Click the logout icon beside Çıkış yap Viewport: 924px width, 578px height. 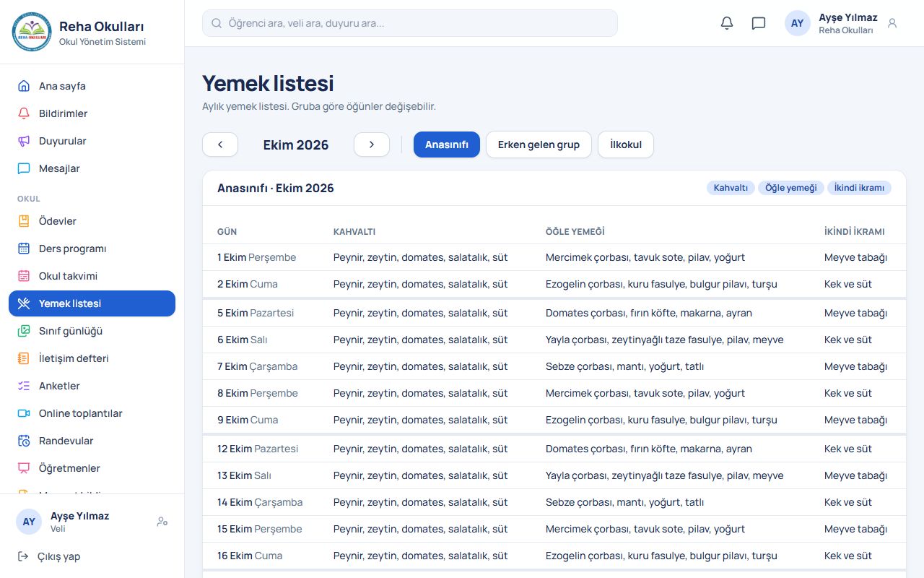coord(23,556)
